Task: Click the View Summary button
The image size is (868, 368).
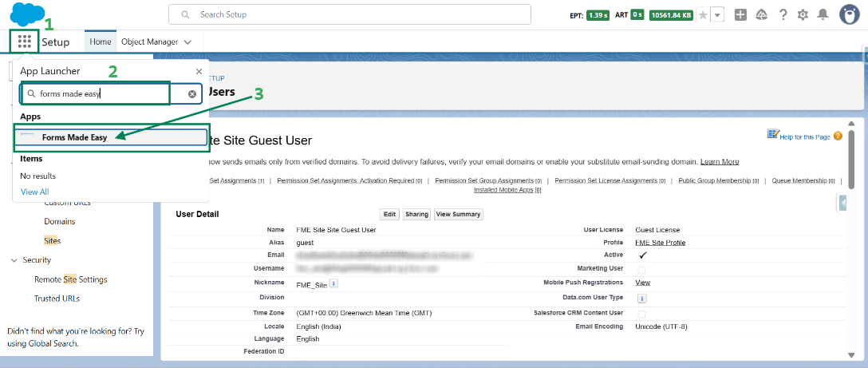Action: pyautogui.click(x=459, y=215)
